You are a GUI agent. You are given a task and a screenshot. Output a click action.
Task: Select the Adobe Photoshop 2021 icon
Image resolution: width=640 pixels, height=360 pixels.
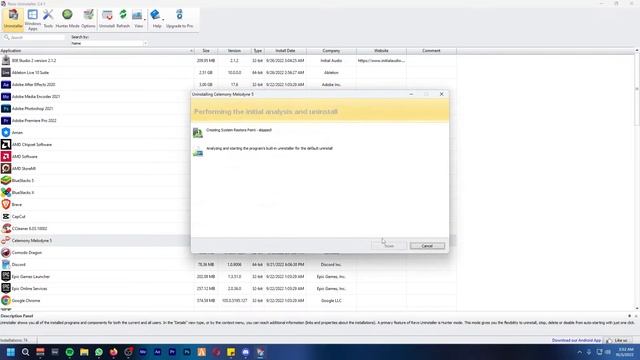[6, 109]
